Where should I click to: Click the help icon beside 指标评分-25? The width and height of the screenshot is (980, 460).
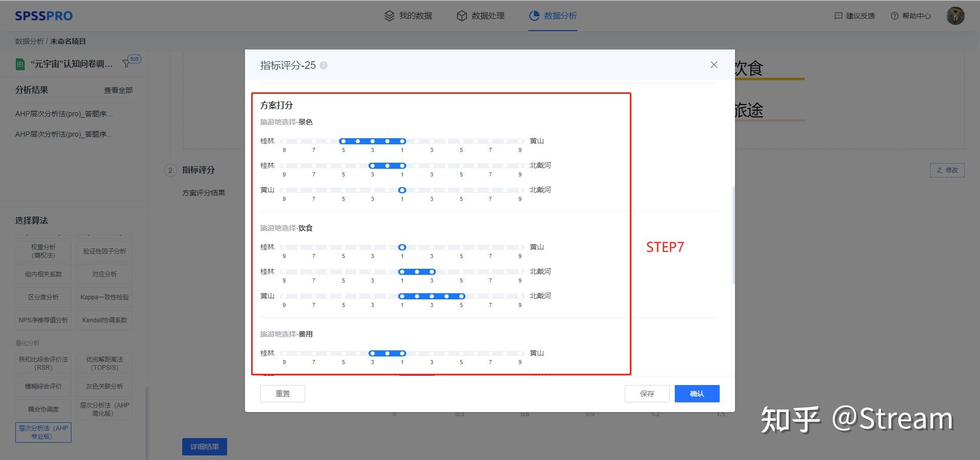pos(324,65)
